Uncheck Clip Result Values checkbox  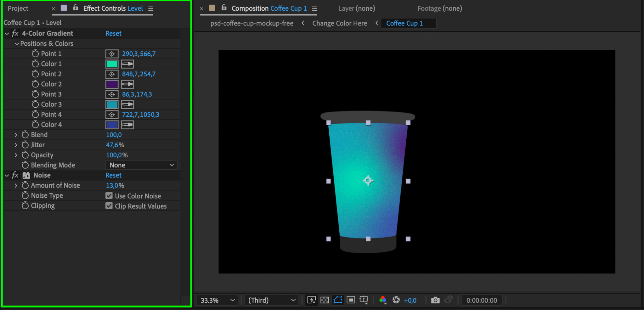point(109,206)
